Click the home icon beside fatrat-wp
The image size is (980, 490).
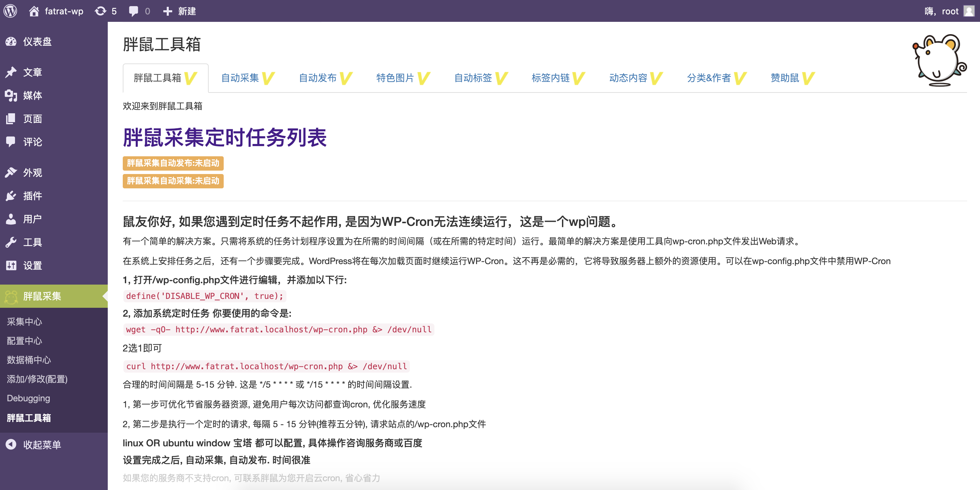(34, 11)
